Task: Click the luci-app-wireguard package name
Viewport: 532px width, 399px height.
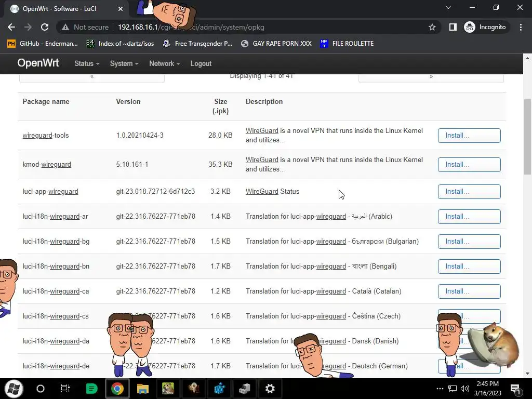Action: point(50,192)
